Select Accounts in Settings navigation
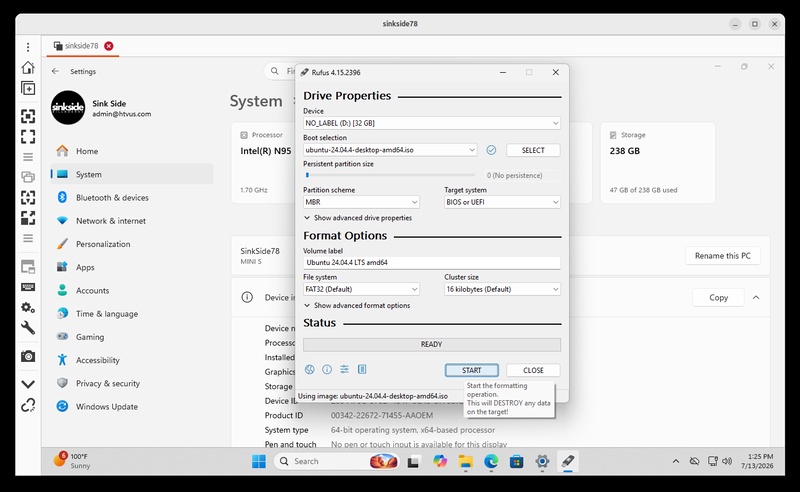800x492 pixels. tap(132, 290)
